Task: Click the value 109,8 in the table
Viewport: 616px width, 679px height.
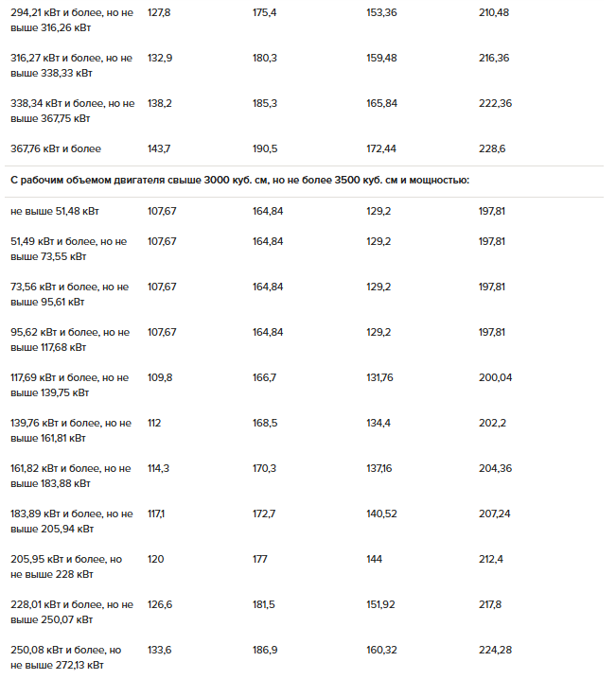Action: point(160,377)
